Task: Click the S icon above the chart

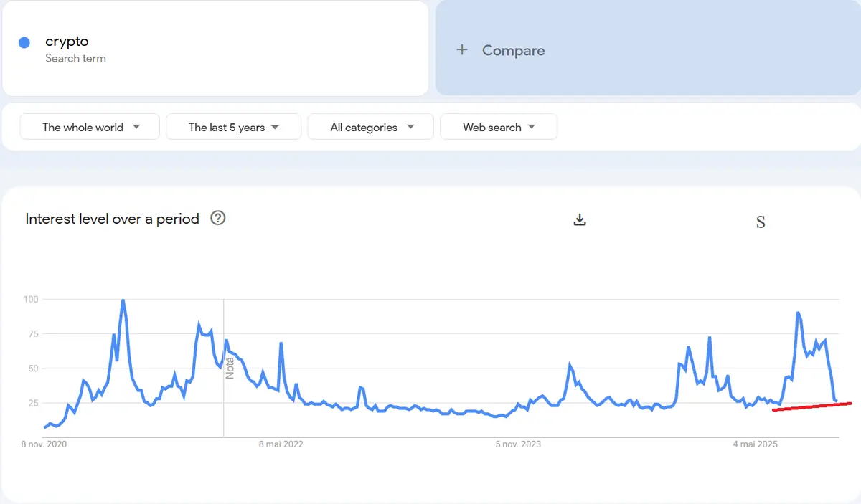Action: [761, 222]
